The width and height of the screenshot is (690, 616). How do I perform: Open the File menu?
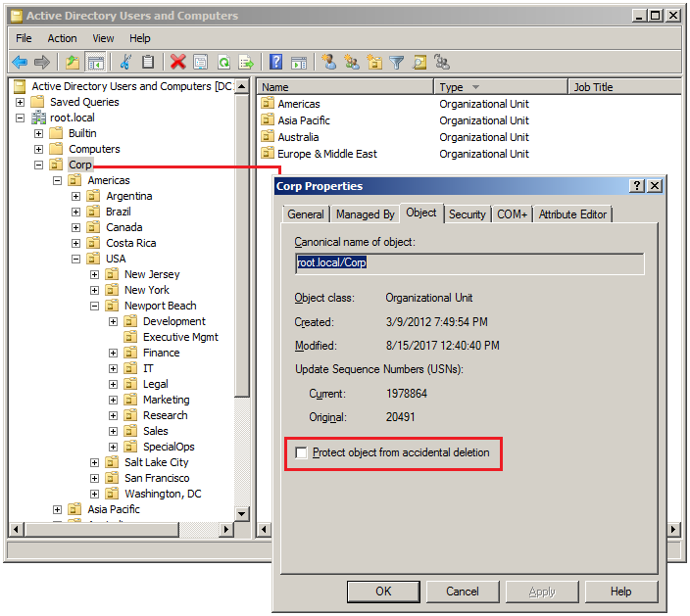pos(24,39)
